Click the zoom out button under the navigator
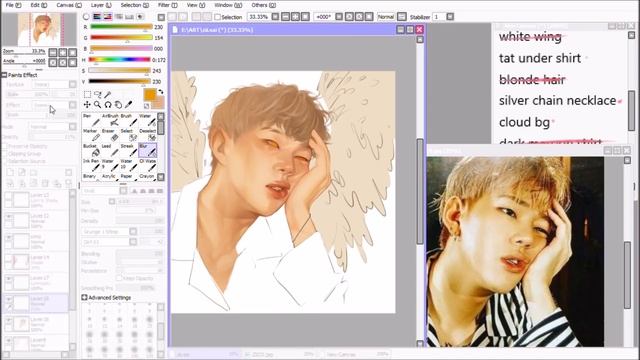The image size is (640, 360). 53,52
